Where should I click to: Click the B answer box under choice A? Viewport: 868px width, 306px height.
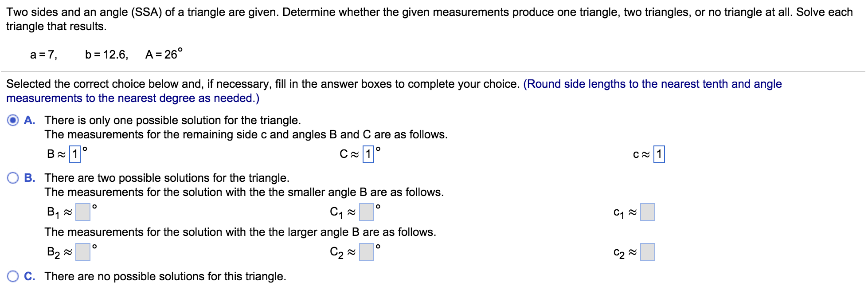point(74,154)
